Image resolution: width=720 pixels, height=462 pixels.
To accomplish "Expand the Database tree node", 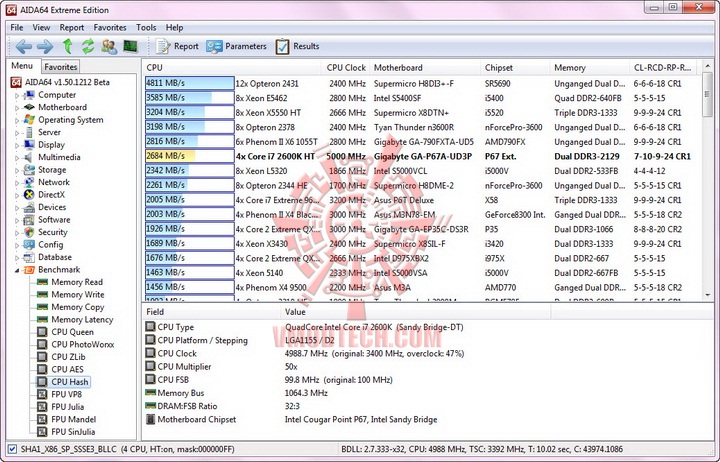I will pos(17,258).
